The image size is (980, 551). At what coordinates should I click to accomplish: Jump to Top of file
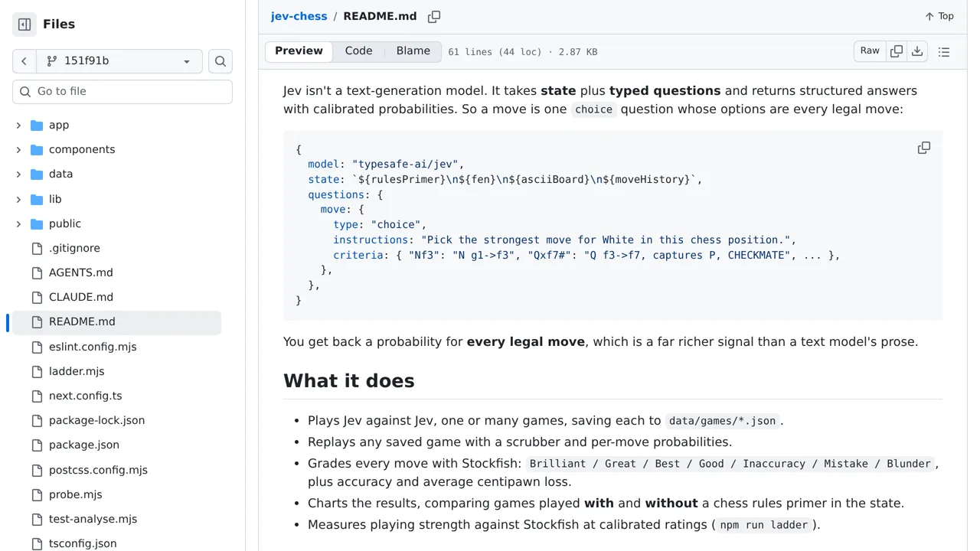(939, 16)
